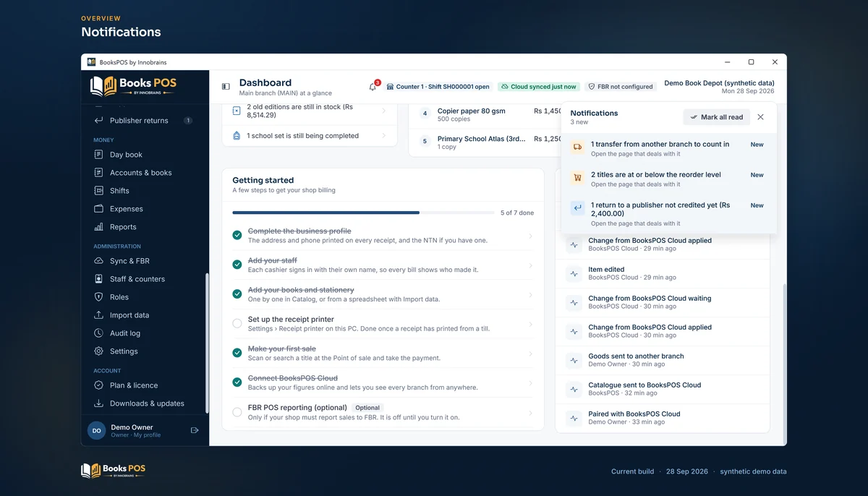This screenshot has width=868, height=496.
Task: Click the Expenses wallet icon
Action: [98, 209]
